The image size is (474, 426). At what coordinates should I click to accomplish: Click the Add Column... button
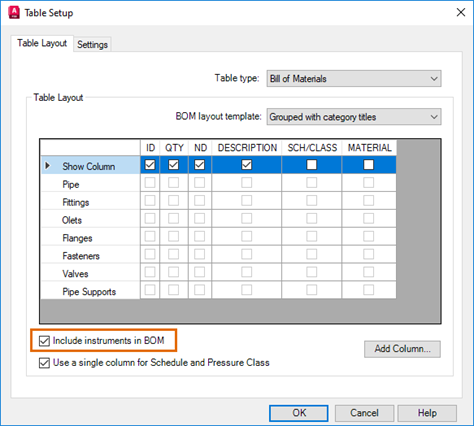pos(402,349)
